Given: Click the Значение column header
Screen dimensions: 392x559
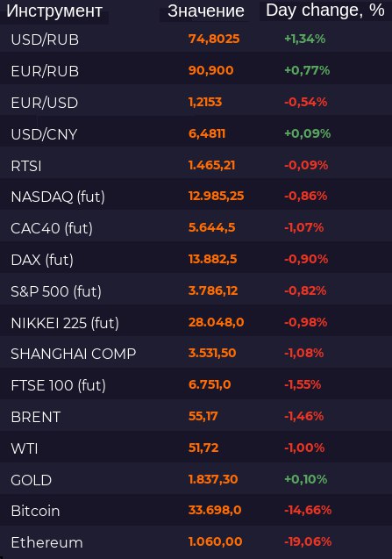Looking at the screenshot, I should coord(206,11).
